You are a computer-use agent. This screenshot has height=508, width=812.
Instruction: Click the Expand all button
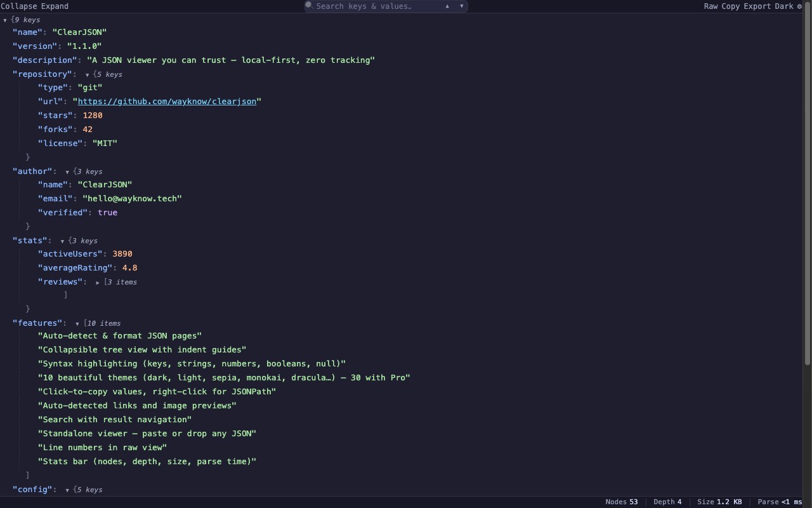point(55,6)
